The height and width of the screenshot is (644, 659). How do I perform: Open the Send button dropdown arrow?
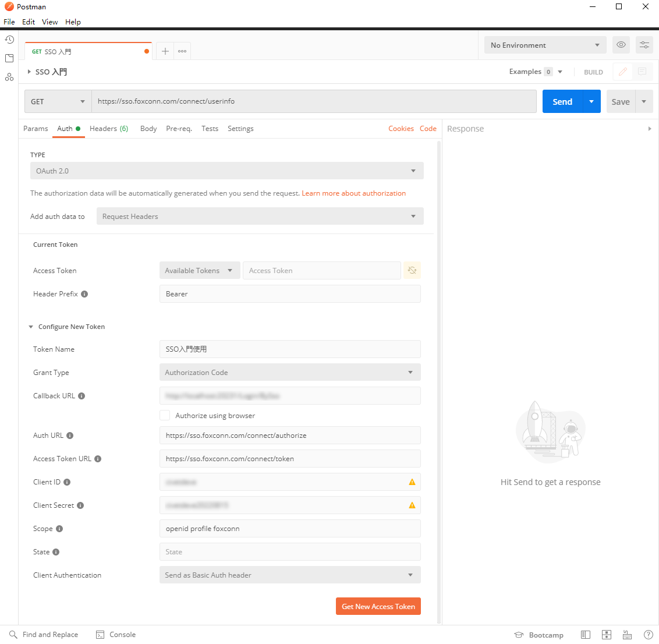591,101
